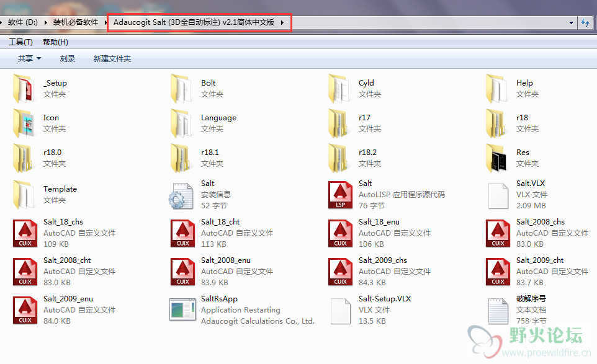Select the Salt_18_cht CUIX icon
Image resolution: width=597 pixels, height=364 pixels.
[182, 234]
